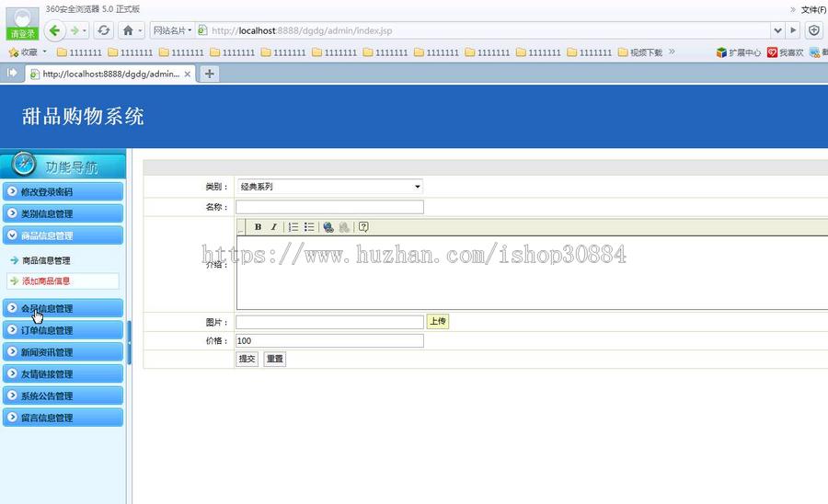Expand 类别信息管理 menu section

[63, 213]
